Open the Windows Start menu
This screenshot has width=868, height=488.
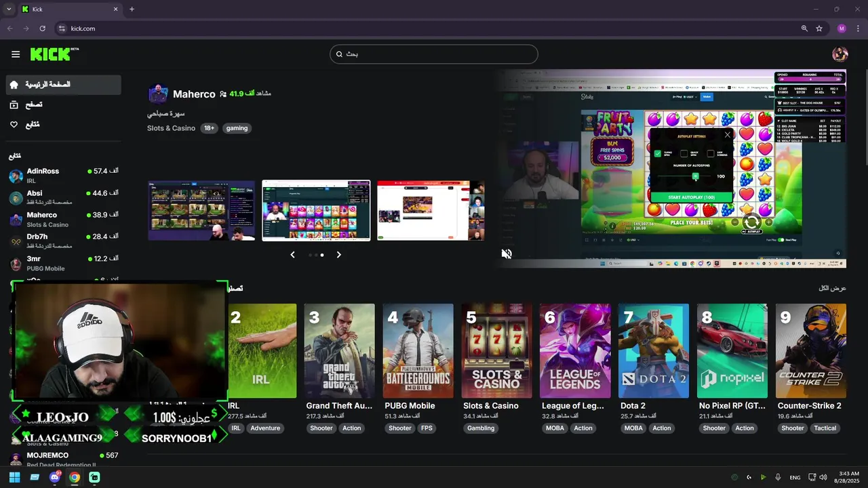pos(14,477)
